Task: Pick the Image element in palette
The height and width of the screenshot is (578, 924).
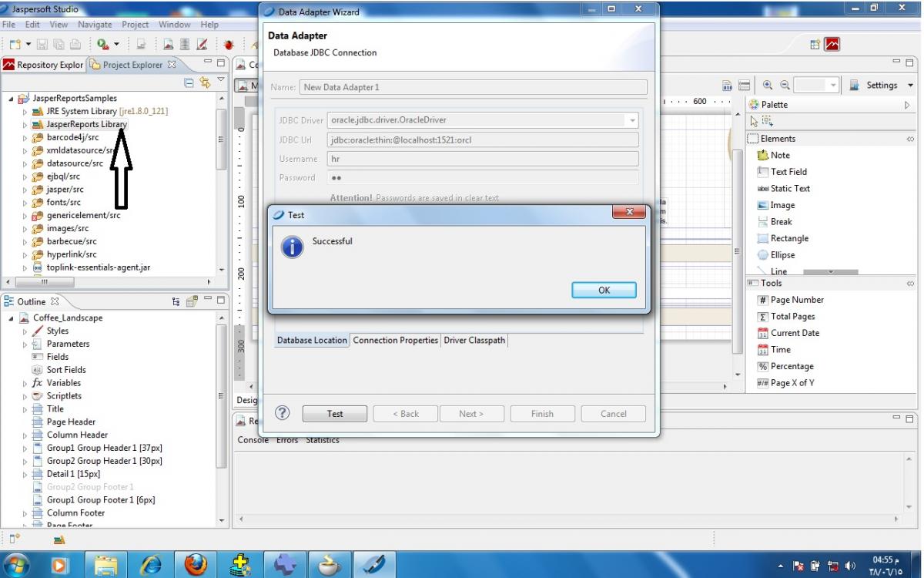Action: click(782, 205)
